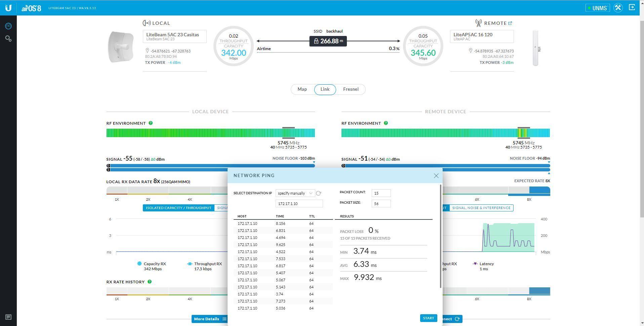Open the dashboard gauge icon in sidebar
Image resolution: width=644 pixels, height=326 pixels.
click(8, 26)
